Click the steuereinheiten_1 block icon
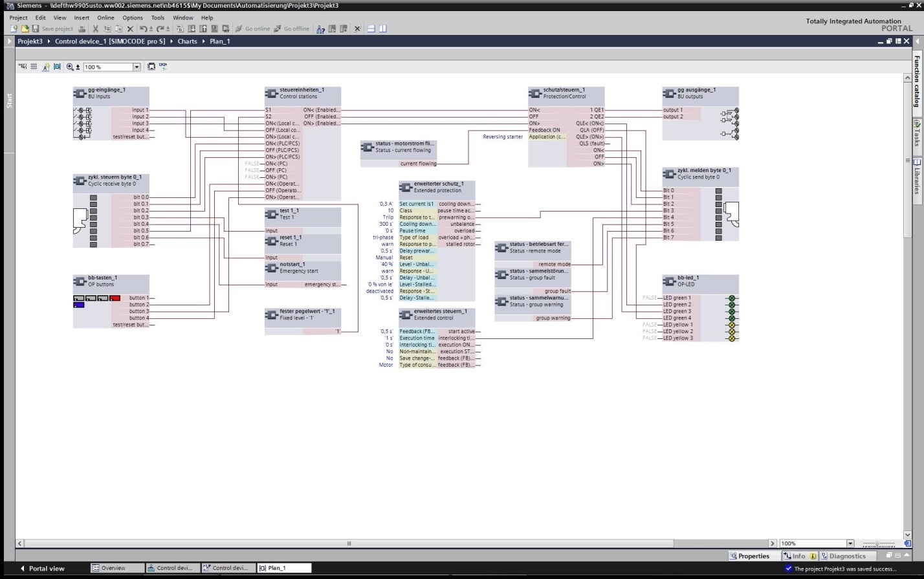The height and width of the screenshot is (579, 924). (x=271, y=93)
